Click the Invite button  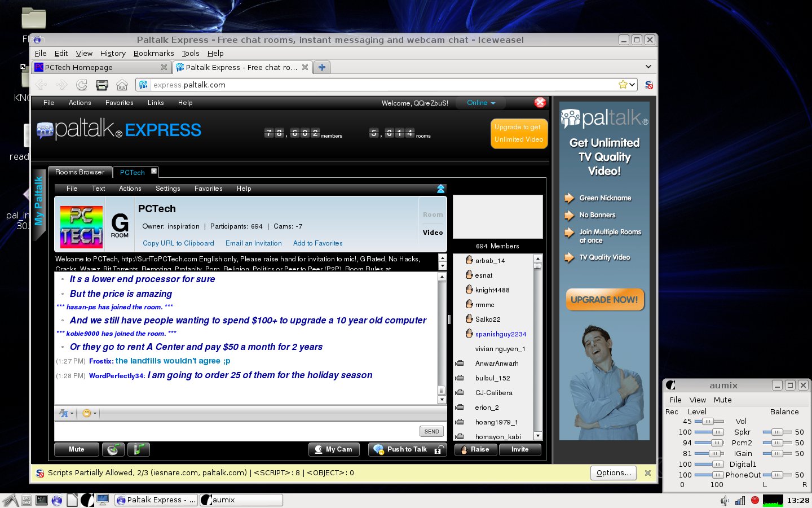(x=520, y=449)
